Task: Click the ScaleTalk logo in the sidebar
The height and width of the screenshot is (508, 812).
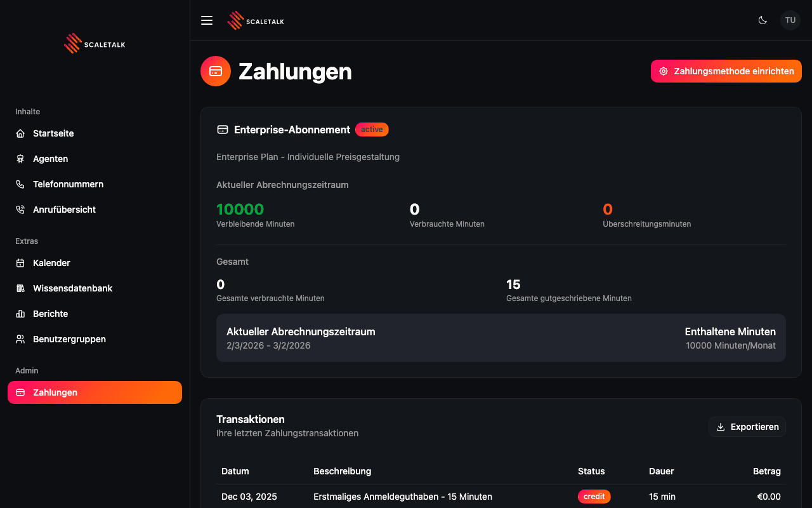Action: pyautogui.click(x=95, y=43)
